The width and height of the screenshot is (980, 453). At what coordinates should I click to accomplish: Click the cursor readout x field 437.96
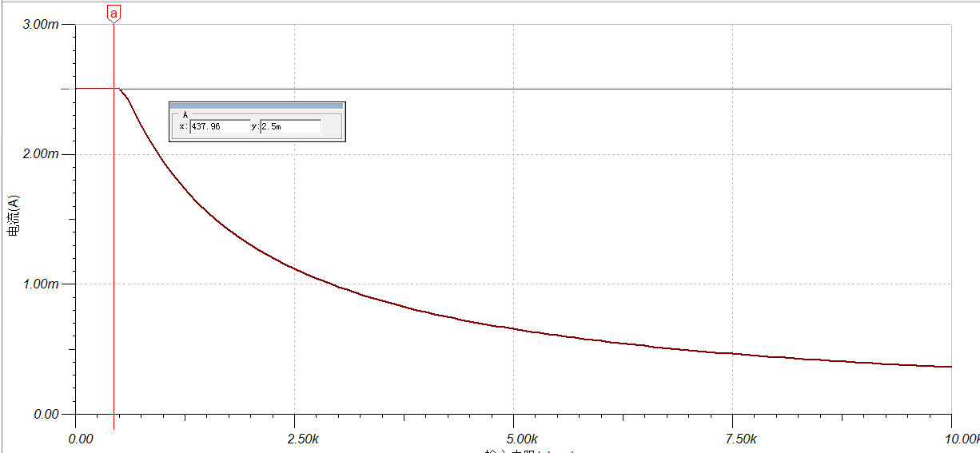pyautogui.click(x=220, y=126)
